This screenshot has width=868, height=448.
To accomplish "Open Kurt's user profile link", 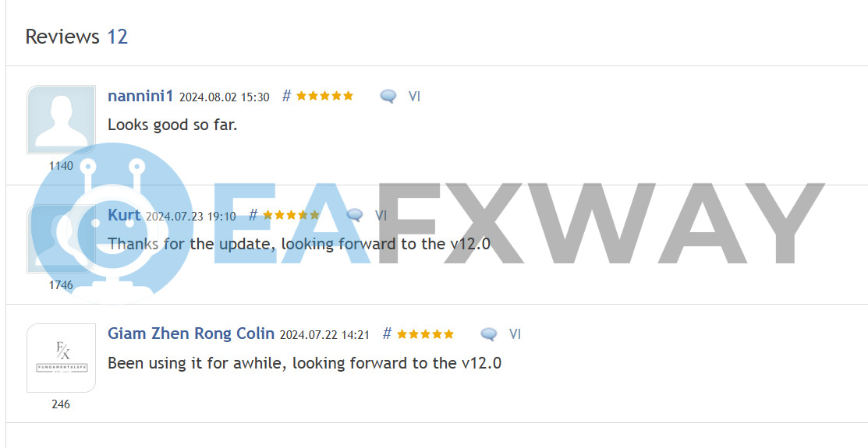I will (x=124, y=214).
